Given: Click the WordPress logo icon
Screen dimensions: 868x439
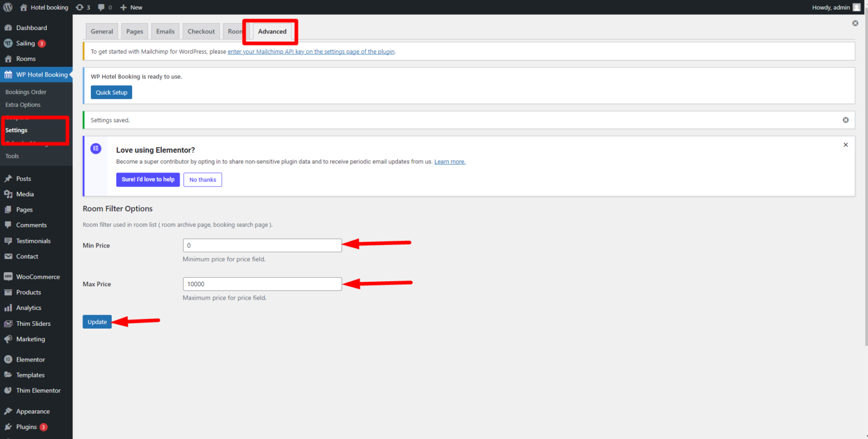Looking at the screenshot, I should [x=8, y=7].
